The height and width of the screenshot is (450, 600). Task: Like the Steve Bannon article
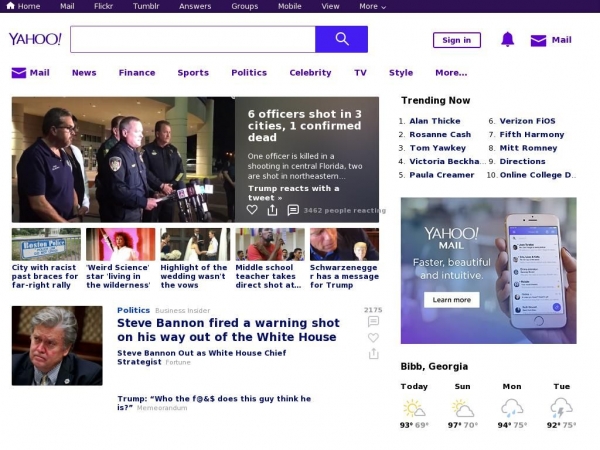[373, 338]
